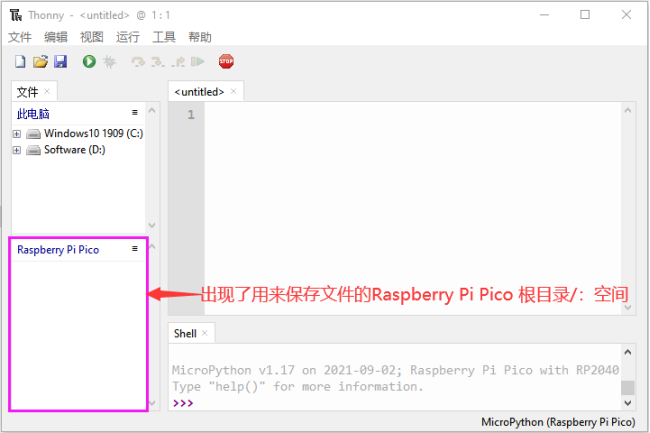Open the Raspberry Pi Pico panel menu

coord(135,249)
